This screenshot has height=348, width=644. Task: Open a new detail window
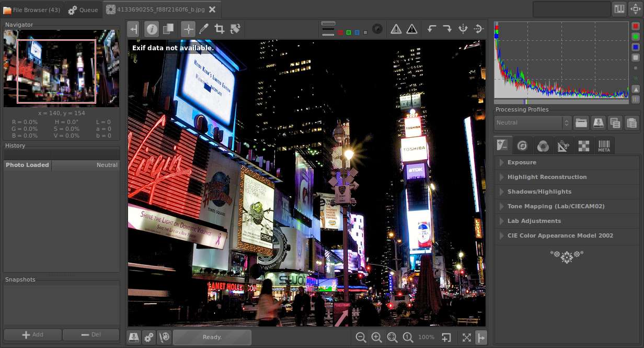pyautogui.click(x=446, y=338)
